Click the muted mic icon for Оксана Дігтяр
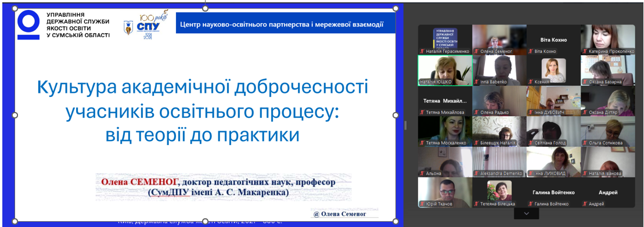The width and height of the screenshot is (644, 227). 584,113
